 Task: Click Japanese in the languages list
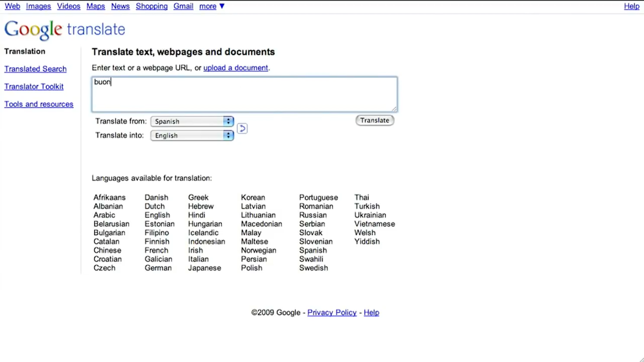coord(205,268)
